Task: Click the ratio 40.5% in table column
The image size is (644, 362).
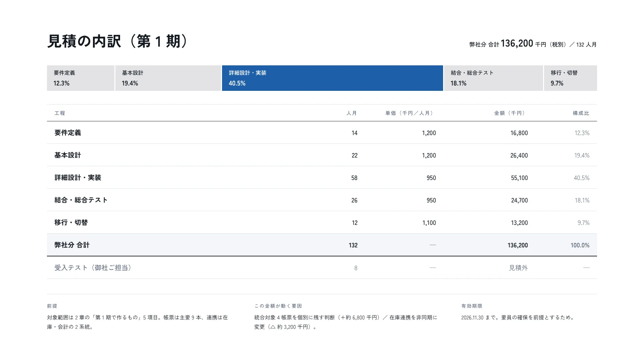Action: (582, 178)
